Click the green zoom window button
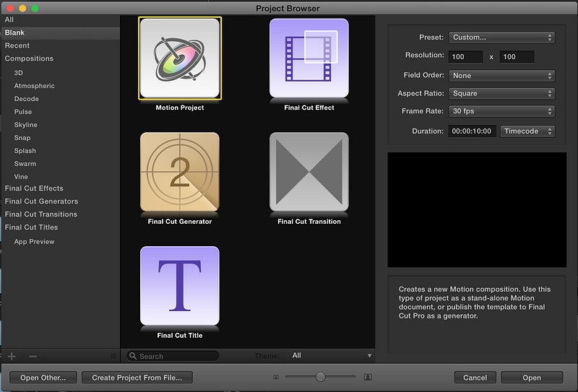578x392 pixels. (x=35, y=8)
